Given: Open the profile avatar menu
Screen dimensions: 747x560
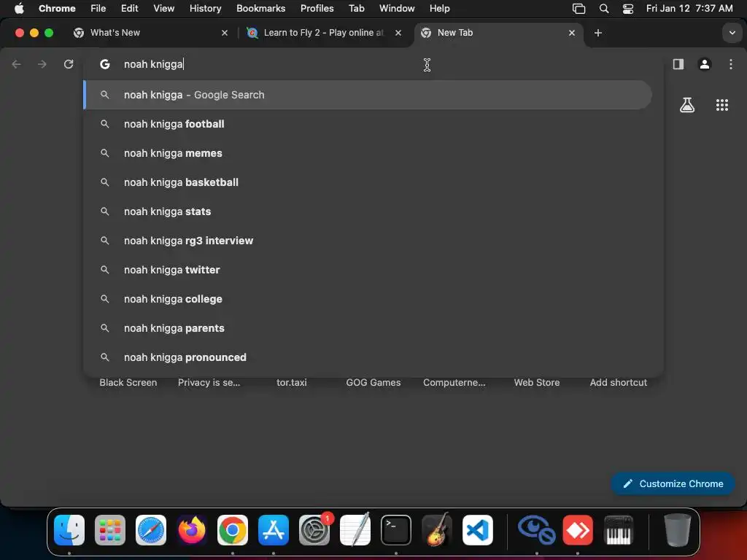Looking at the screenshot, I should tap(704, 64).
